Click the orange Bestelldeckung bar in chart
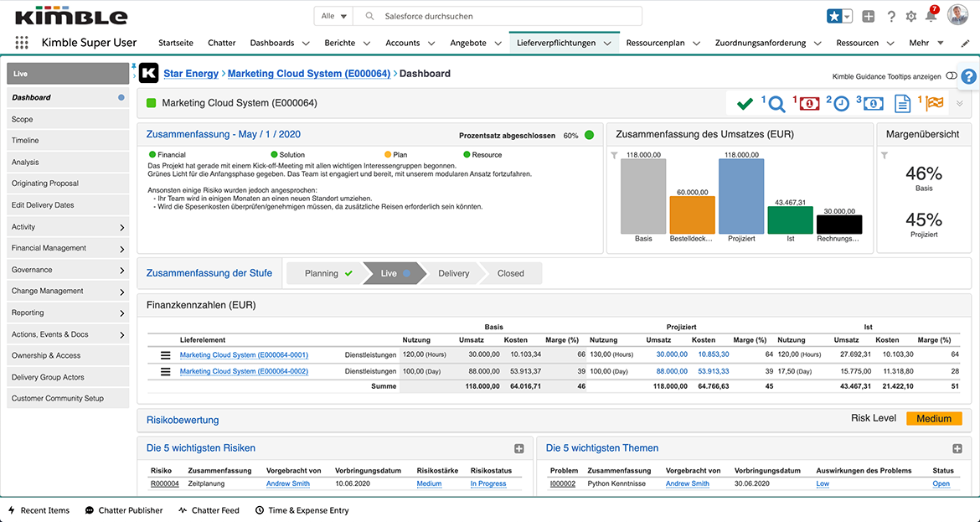 tap(693, 215)
